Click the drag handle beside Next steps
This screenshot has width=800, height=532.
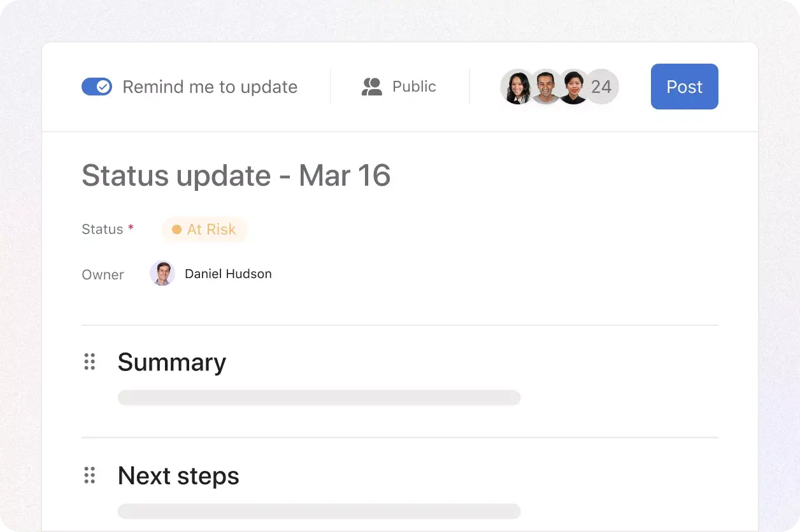click(x=89, y=475)
